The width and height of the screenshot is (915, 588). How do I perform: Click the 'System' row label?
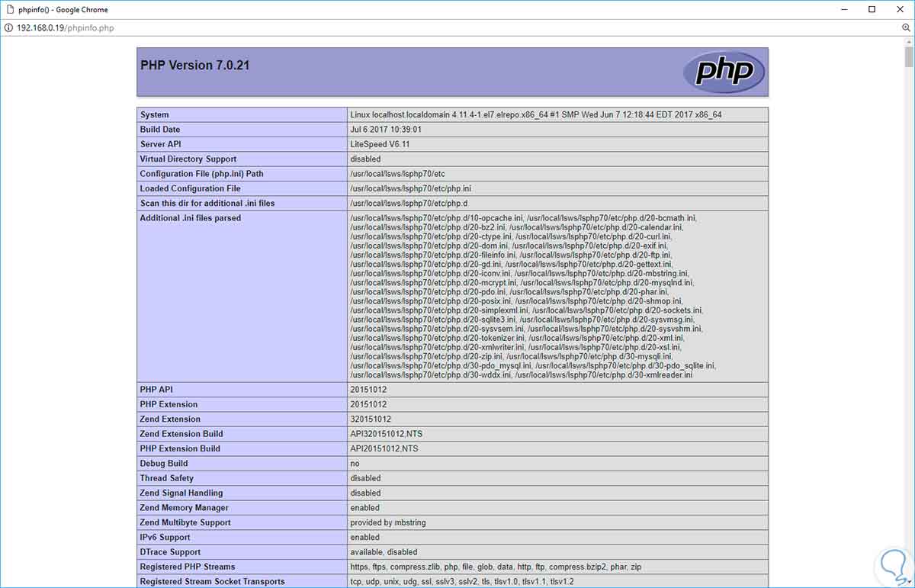coord(155,115)
